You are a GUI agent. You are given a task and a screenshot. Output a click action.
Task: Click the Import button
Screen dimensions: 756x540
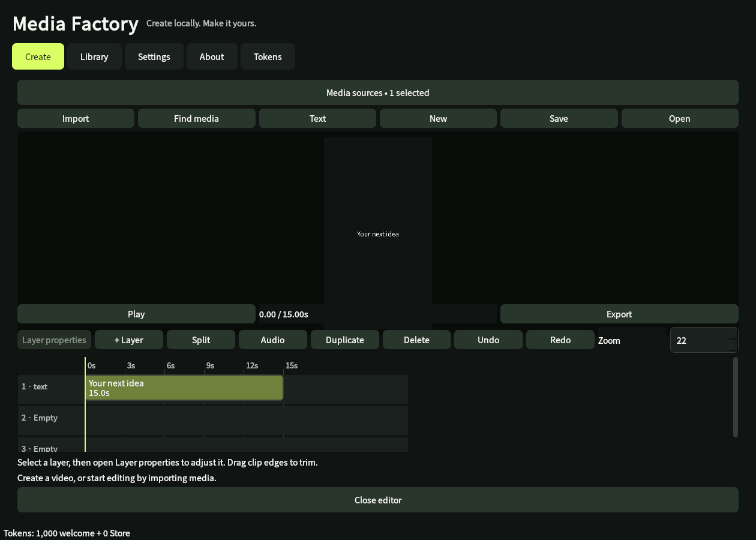[x=76, y=118]
